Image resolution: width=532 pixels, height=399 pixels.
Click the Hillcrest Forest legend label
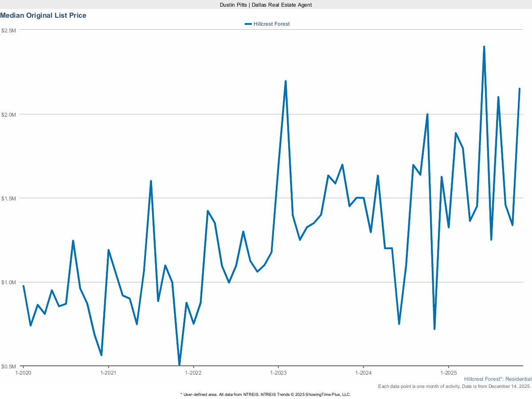coord(271,24)
